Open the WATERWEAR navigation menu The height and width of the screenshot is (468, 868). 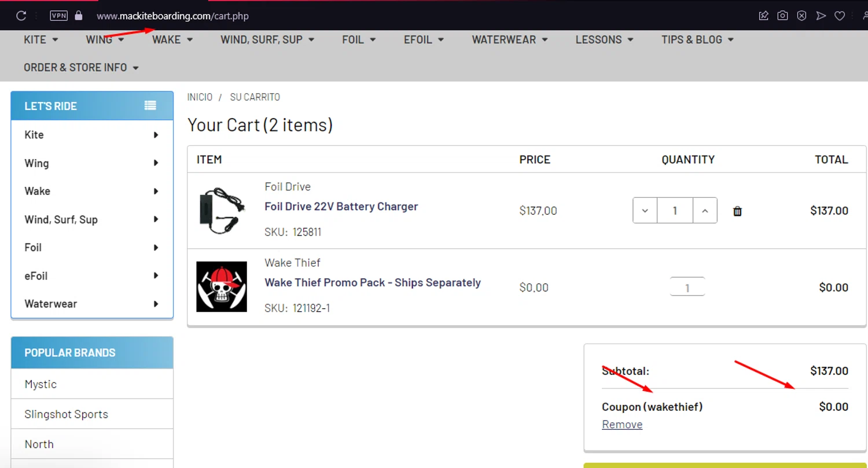(x=510, y=39)
